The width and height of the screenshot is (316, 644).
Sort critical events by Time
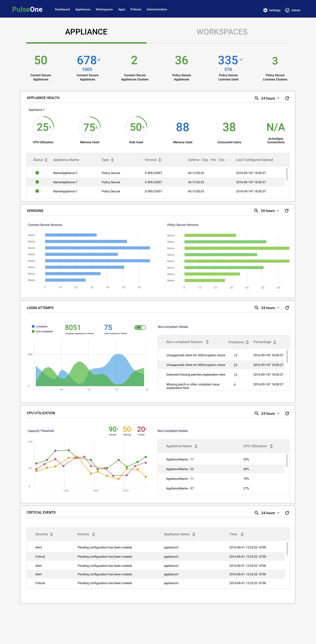tap(242, 535)
